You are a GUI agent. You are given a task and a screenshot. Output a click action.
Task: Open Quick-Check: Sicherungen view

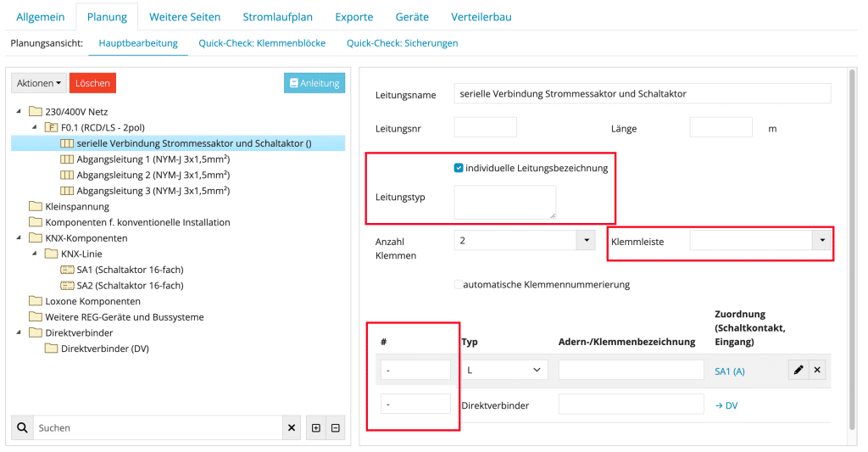coord(403,43)
